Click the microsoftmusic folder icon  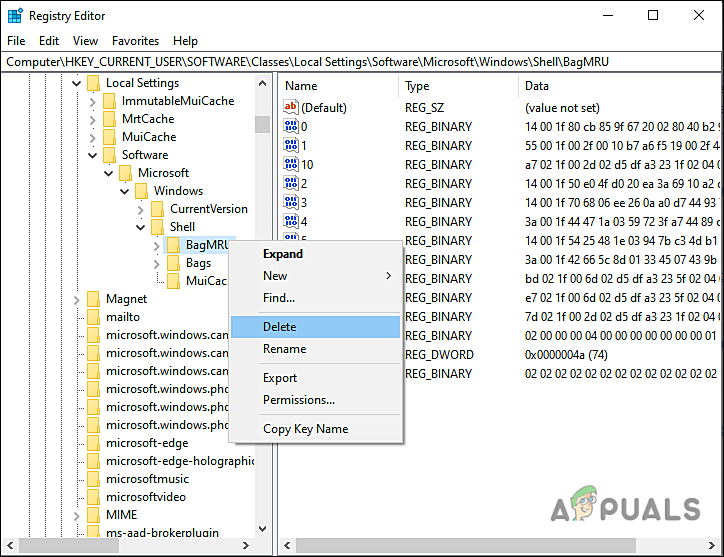(x=93, y=479)
